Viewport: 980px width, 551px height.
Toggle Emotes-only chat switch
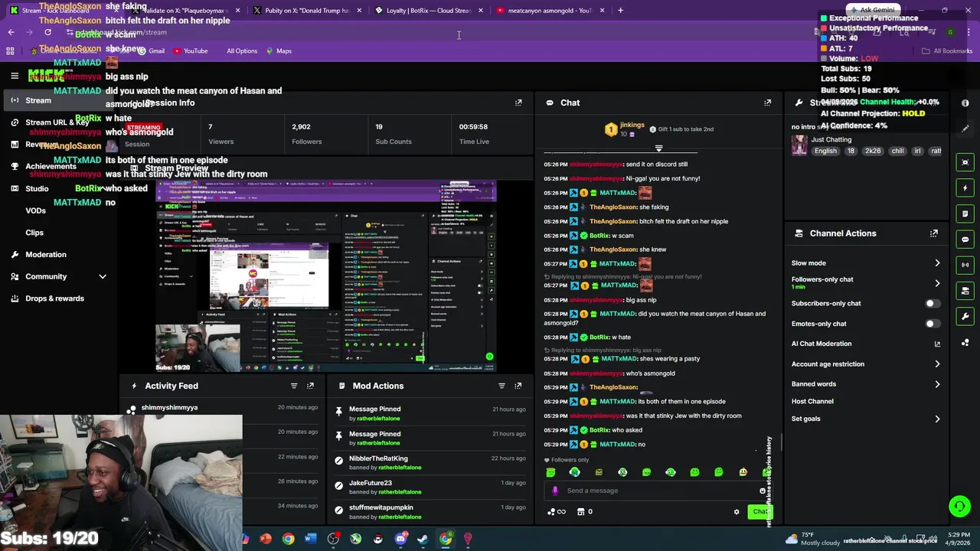pos(932,324)
